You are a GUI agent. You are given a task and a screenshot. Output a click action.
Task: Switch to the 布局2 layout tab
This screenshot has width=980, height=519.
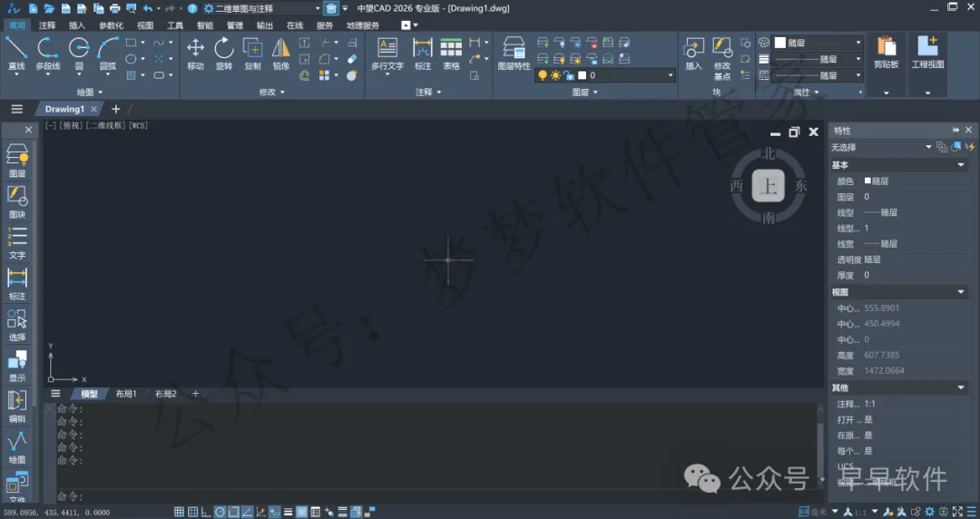[x=166, y=394]
